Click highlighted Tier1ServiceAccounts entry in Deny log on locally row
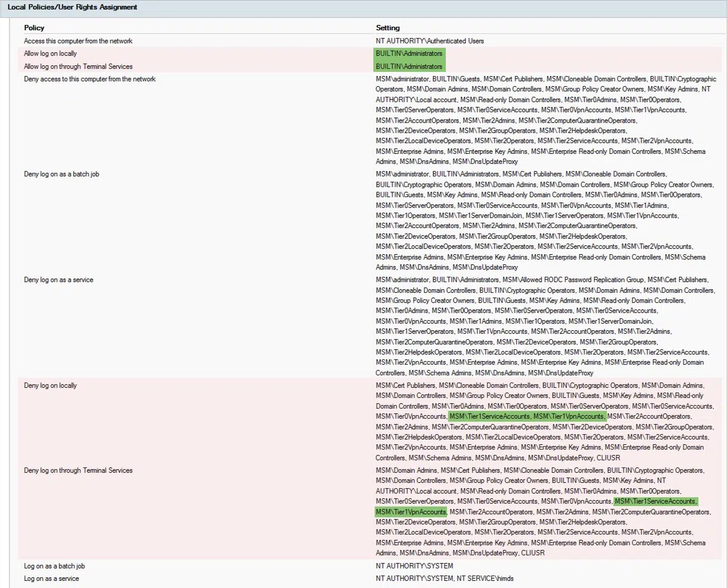This screenshot has height=588, width=727. coord(489,416)
